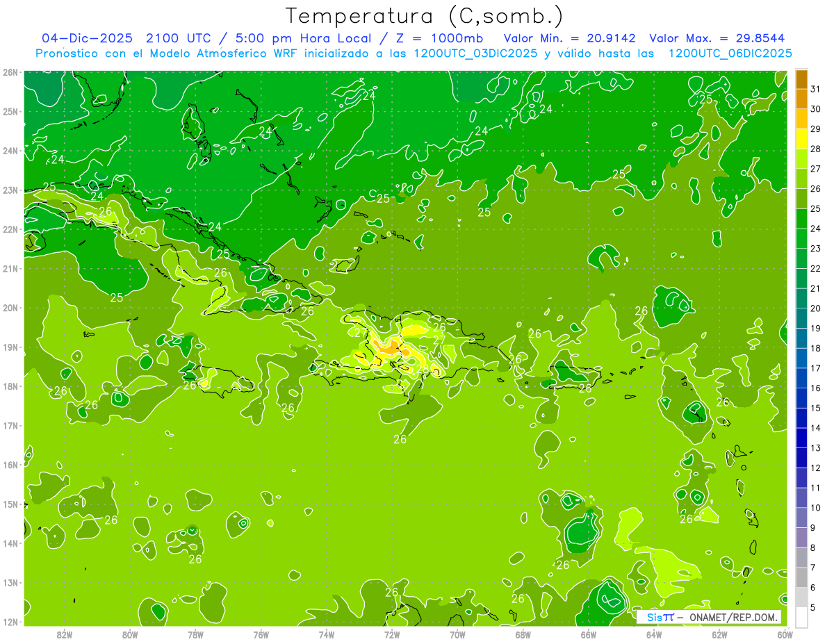Click the '64W' longitude axis label
The width and height of the screenshot is (834, 644).
[x=654, y=634]
